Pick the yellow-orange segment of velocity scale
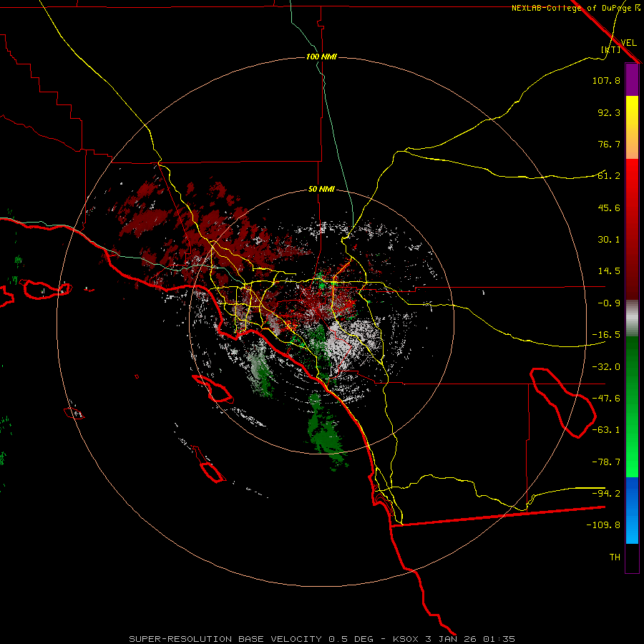The image size is (644, 644). click(x=632, y=127)
